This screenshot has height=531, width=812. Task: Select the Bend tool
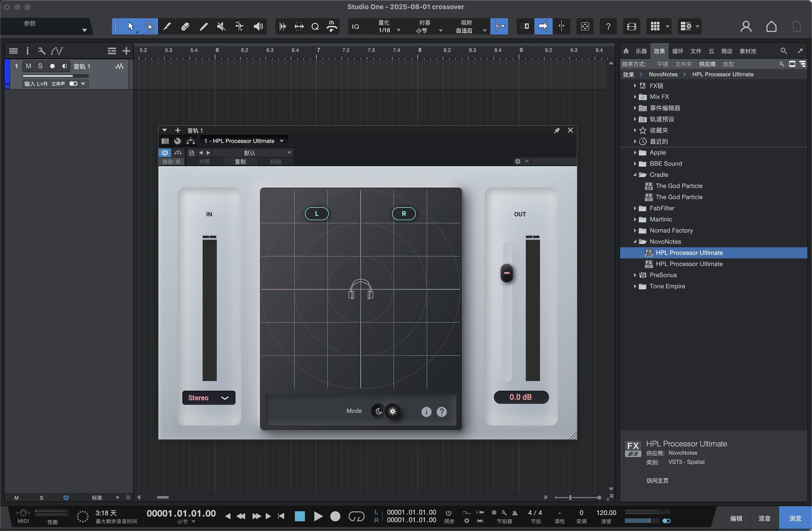(239, 26)
